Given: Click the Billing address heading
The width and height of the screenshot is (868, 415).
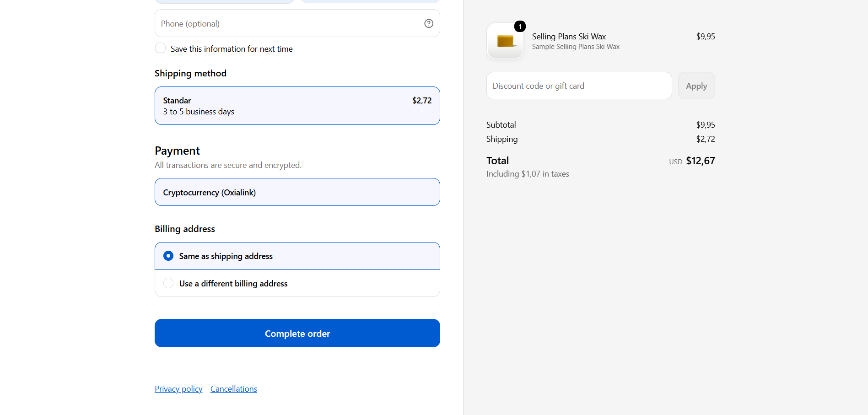Looking at the screenshot, I should [x=185, y=229].
